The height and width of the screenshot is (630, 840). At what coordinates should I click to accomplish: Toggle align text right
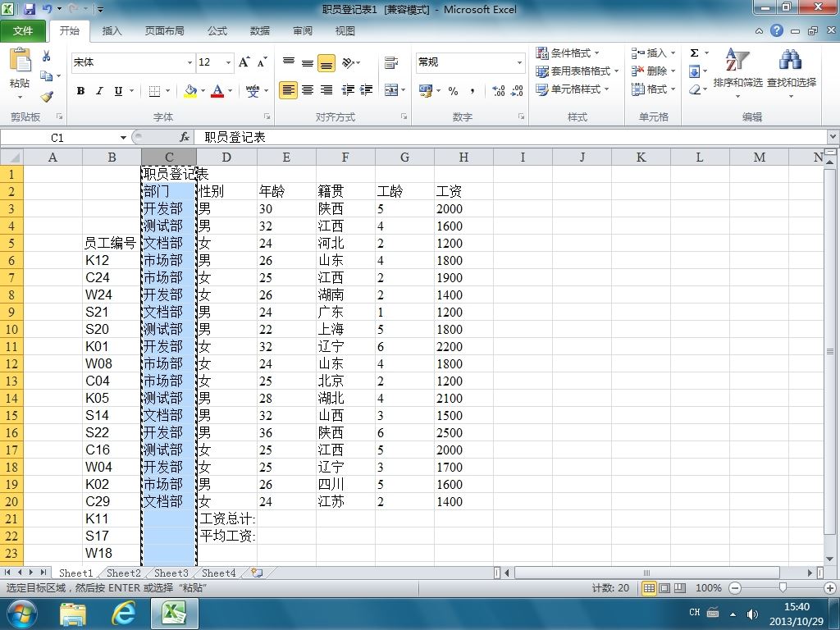[326, 90]
